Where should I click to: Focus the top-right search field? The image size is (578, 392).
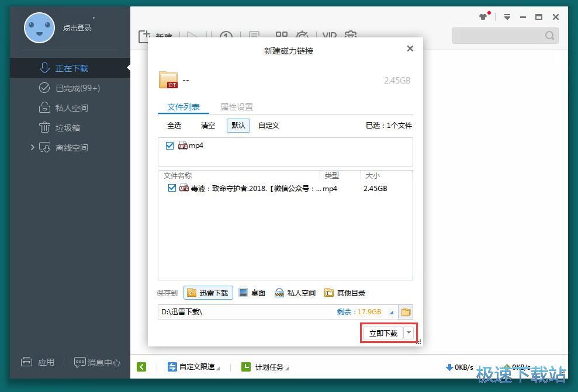point(506,36)
